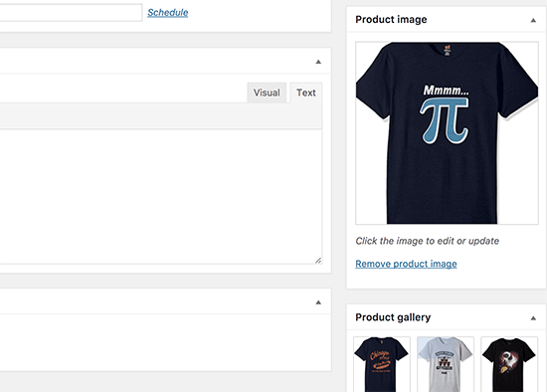This screenshot has height=392, width=547.
Task: Select the grey t-shirt gallery thumbnail
Action: [x=446, y=364]
